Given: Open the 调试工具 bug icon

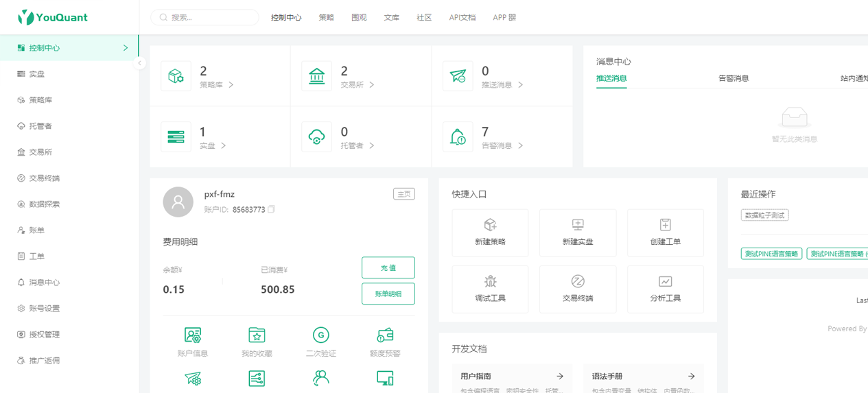Looking at the screenshot, I should 490,281.
